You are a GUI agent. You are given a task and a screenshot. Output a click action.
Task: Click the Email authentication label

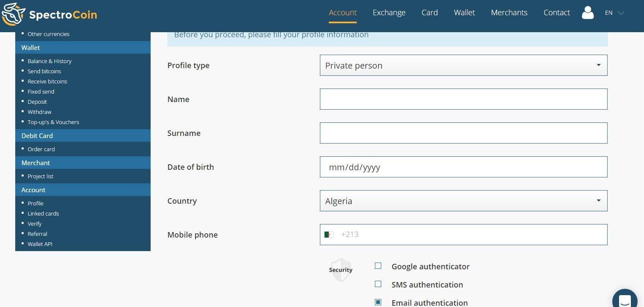point(429,303)
